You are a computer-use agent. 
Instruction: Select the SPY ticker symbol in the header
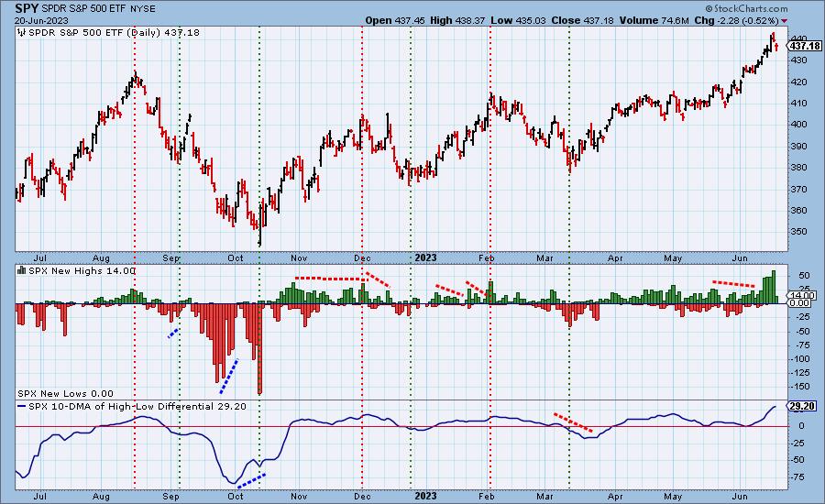click(27, 8)
